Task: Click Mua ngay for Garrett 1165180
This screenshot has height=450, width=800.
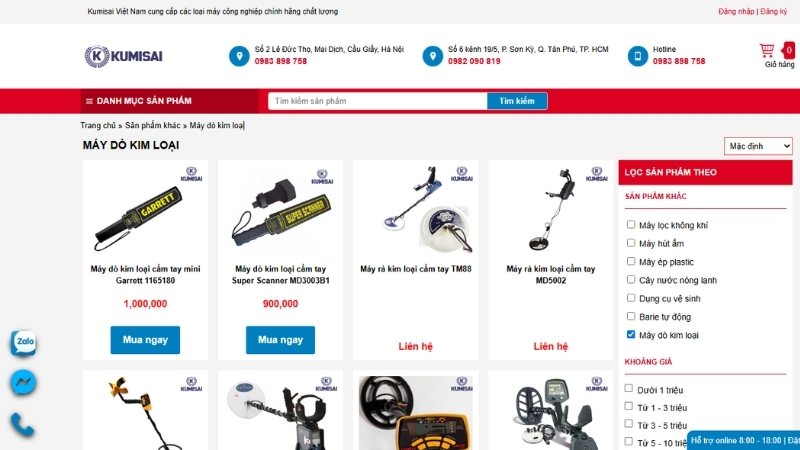Action: point(145,340)
